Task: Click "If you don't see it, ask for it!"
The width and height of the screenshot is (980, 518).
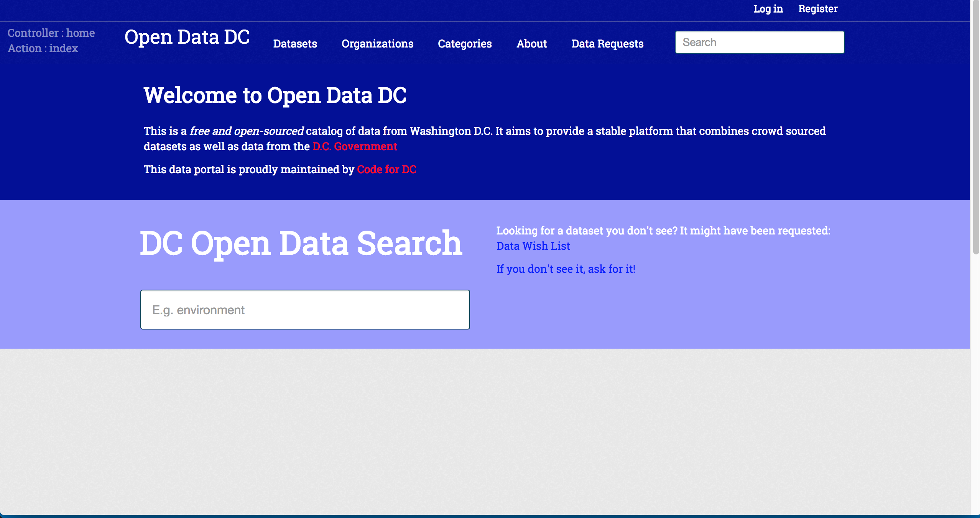Action: (566, 269)
